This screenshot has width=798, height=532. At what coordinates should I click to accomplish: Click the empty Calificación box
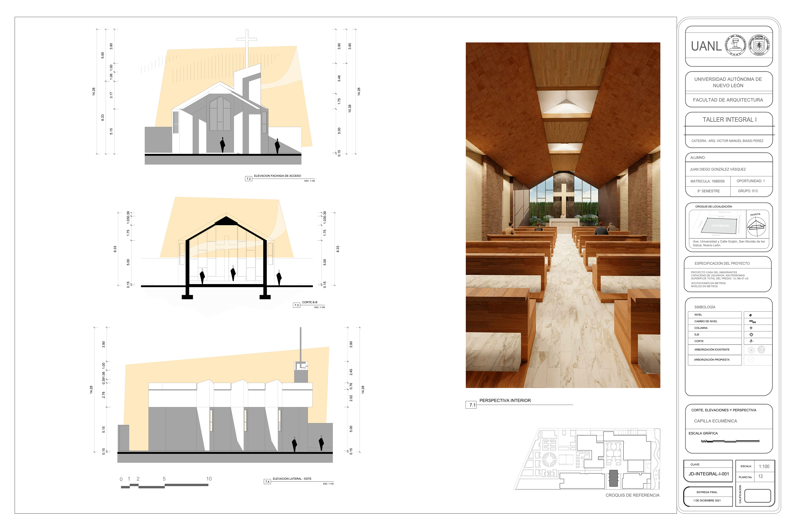pyautogui.click(x=758, y=496)
